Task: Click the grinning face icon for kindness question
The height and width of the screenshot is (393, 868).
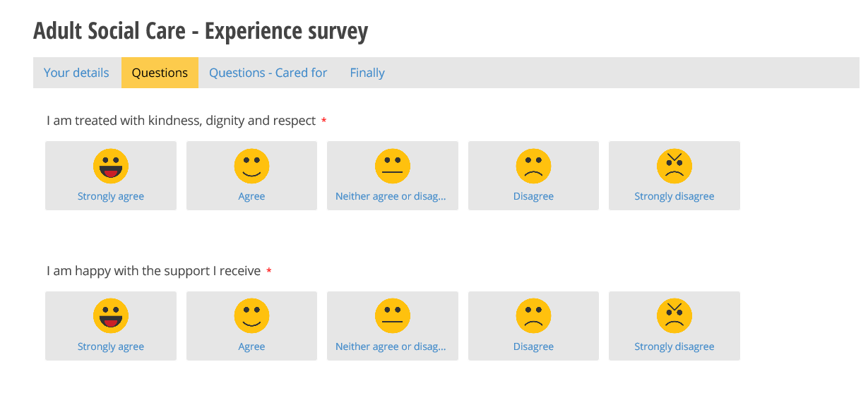Action: point(111,167)
